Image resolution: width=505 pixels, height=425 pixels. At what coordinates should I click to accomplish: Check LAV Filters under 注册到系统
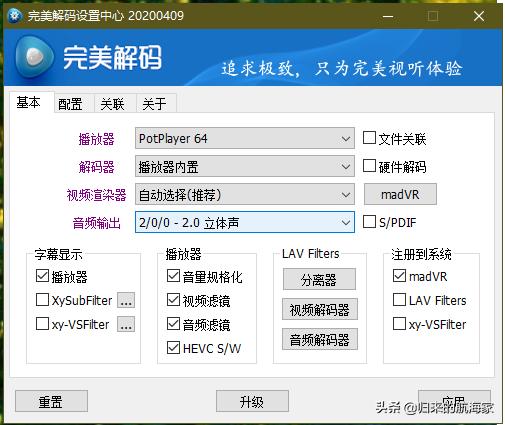[399, 300]
